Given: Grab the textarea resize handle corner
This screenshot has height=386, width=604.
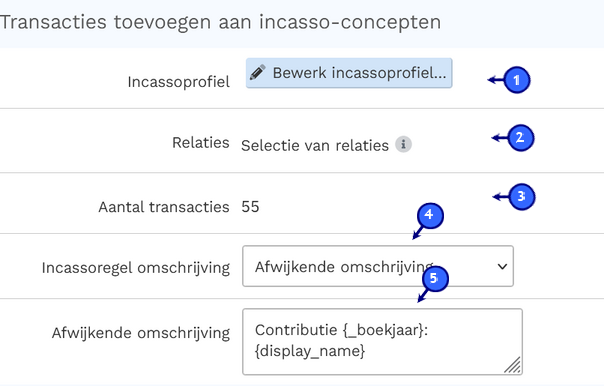Looking at the screenshot, I should pyautogui.click(x=513, y=365).
